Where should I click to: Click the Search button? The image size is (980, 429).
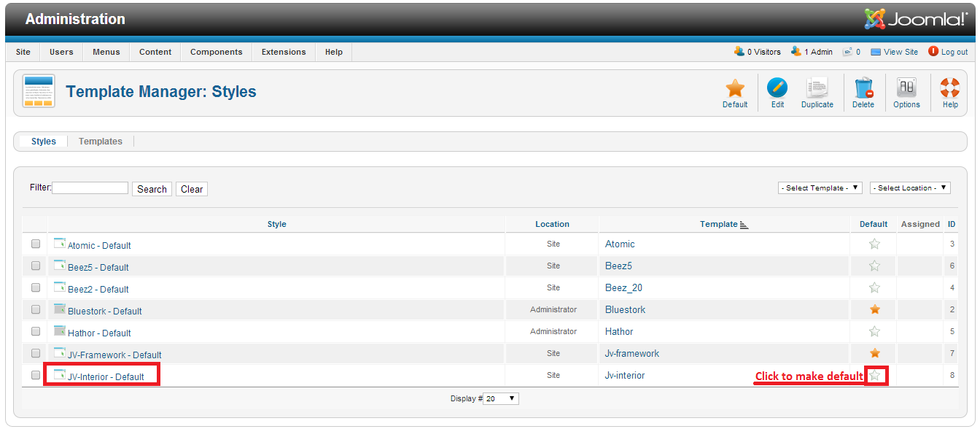152,189
